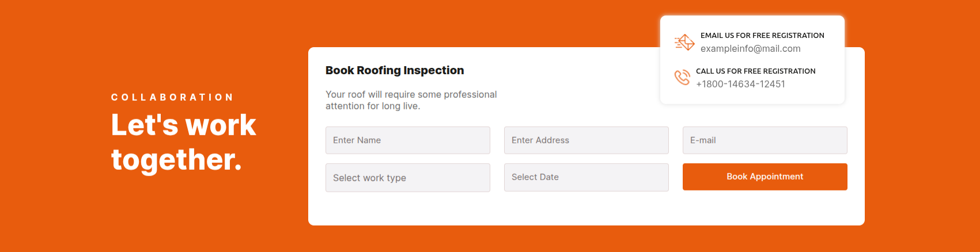The height and width of the screenshot is (252, 980).
Task: Focus the Enter Name input field
Action: [x=407, y=140]
